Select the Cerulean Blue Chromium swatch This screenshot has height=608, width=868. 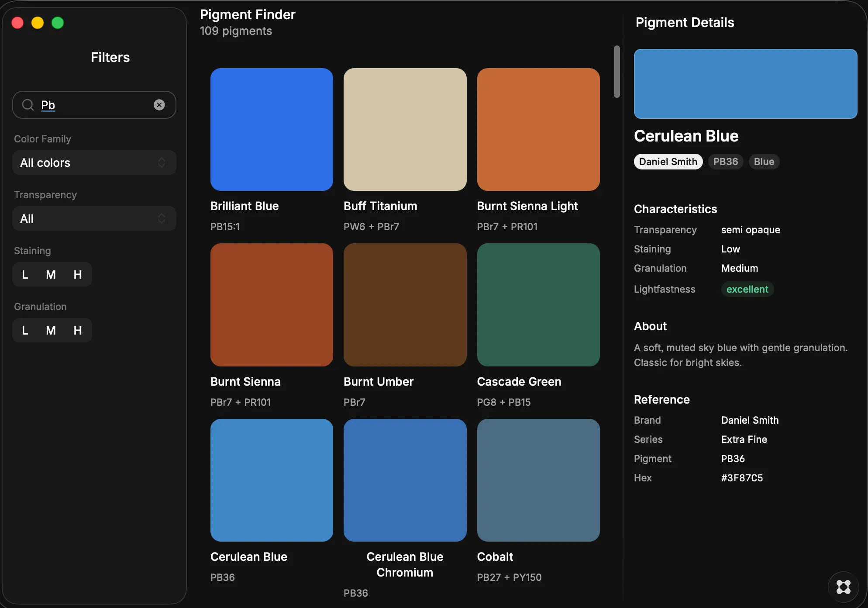pos(405,480)
